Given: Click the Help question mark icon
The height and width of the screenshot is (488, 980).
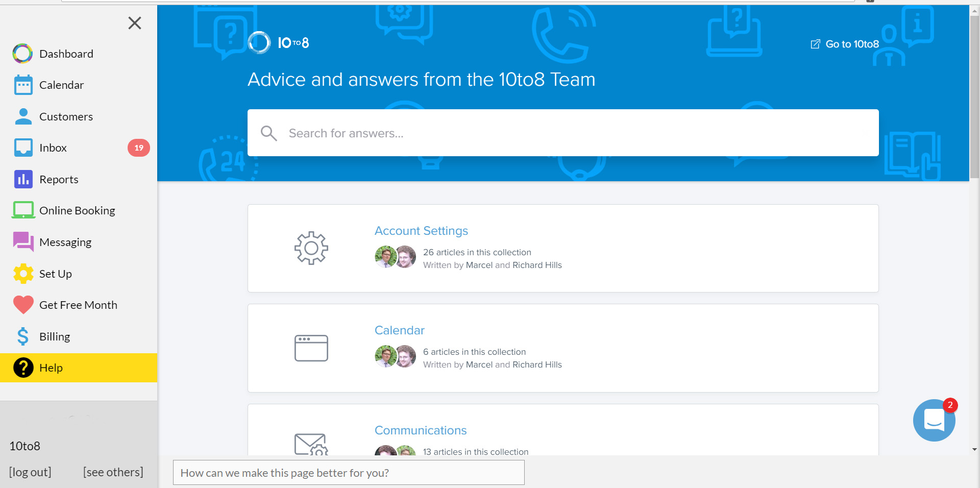Looking at the screenshot, I should pos(23,368).
